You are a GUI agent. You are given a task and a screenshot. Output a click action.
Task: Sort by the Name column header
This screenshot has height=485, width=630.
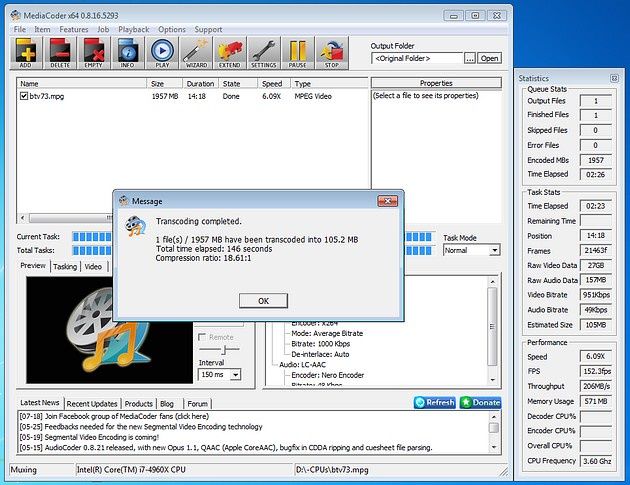82,84
